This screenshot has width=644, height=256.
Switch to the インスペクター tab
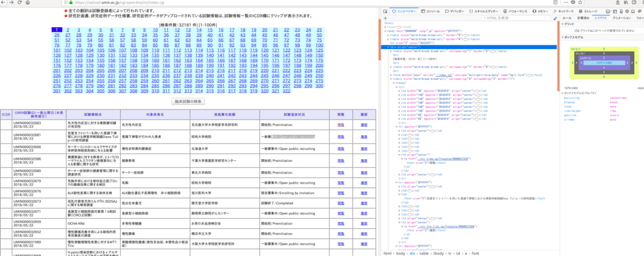tap(404, 11)
